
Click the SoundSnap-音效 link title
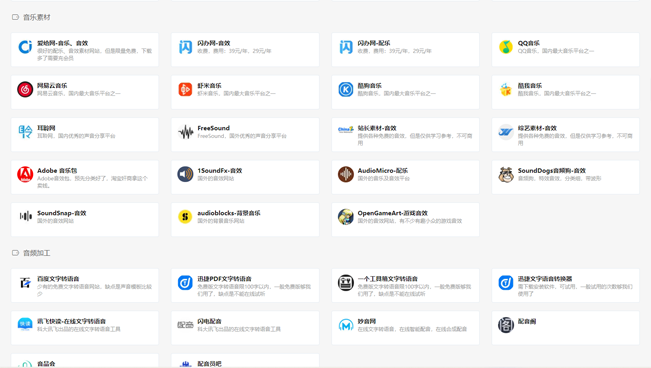click(x=62, y=213)
